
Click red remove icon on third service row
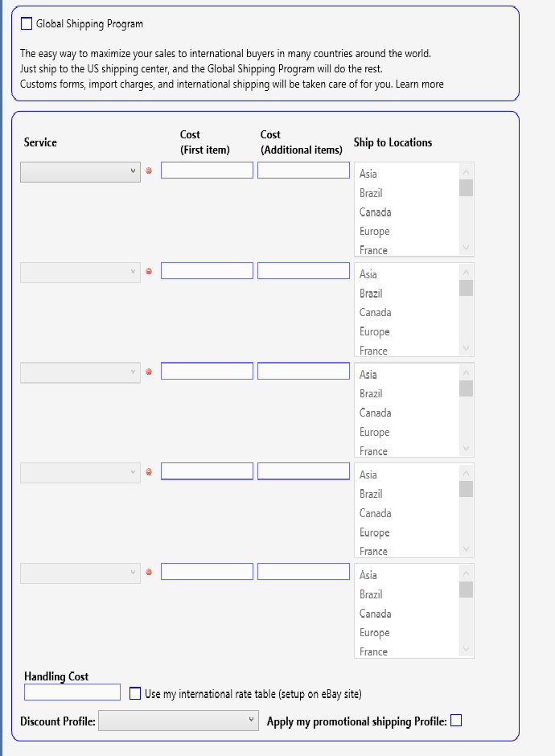pos(149,372)
